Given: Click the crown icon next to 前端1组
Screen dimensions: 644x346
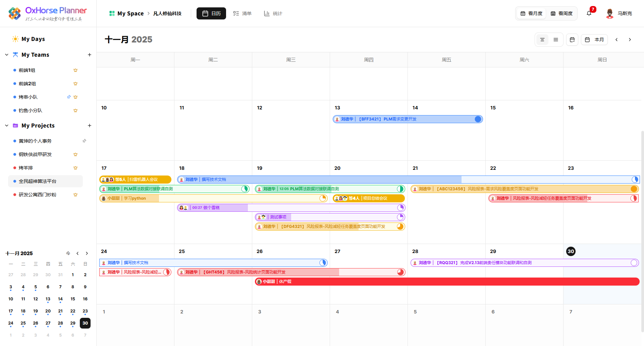Looking at the screenshot, I should tap(75, 70).
